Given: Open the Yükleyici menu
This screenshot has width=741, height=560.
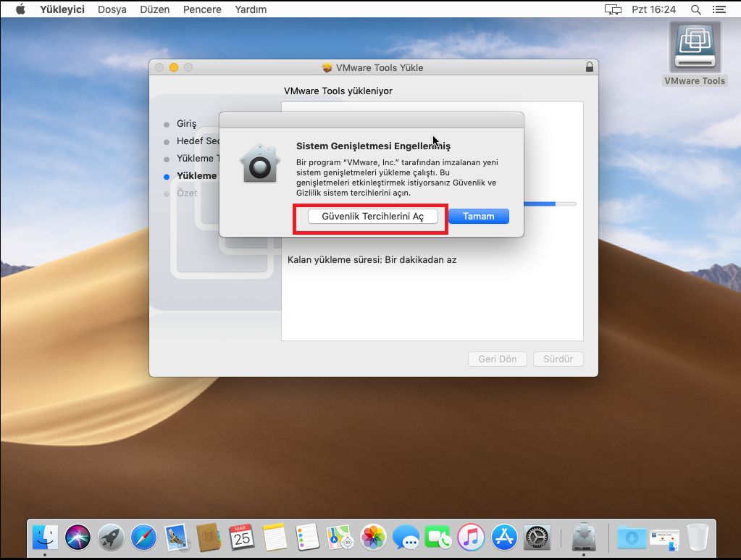Looking at the screenshot, I should (62, 9).
